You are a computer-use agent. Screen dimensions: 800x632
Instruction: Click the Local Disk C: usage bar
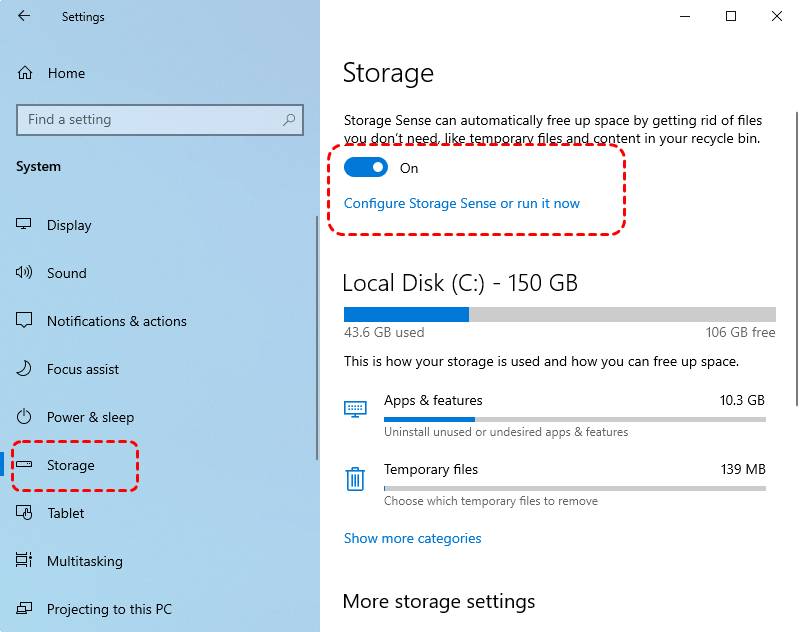[x=559, y=314]
